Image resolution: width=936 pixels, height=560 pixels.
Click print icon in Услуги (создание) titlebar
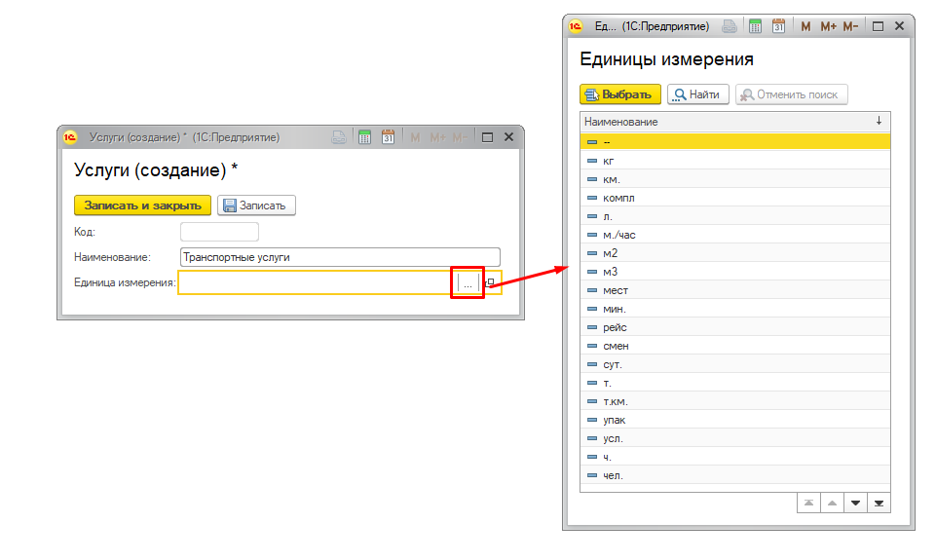point(339,137)
